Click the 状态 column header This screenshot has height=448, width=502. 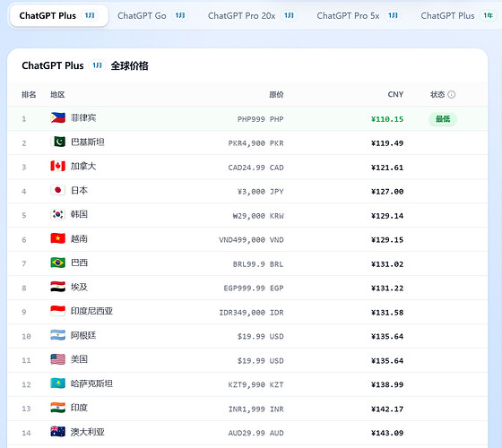pos(437,94)
